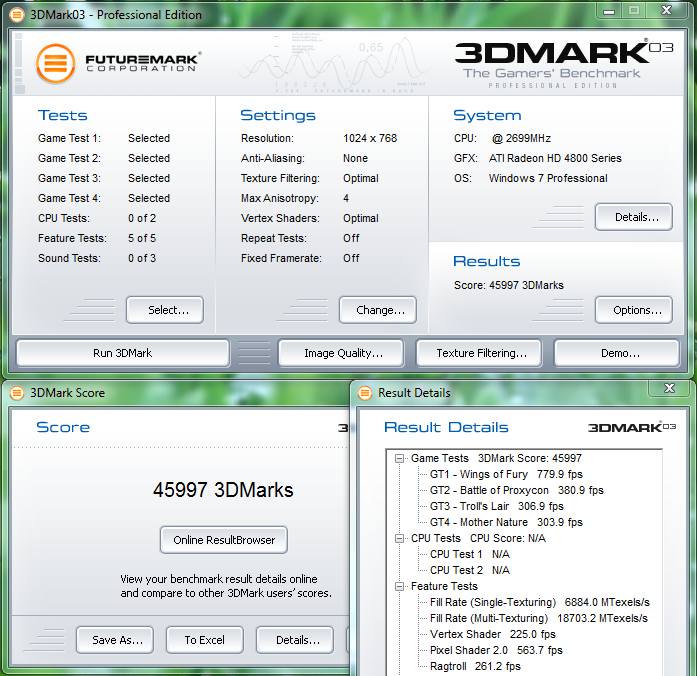Open Change settings dialog
Screen dimensions: 697x676
(x=378, y=310)
